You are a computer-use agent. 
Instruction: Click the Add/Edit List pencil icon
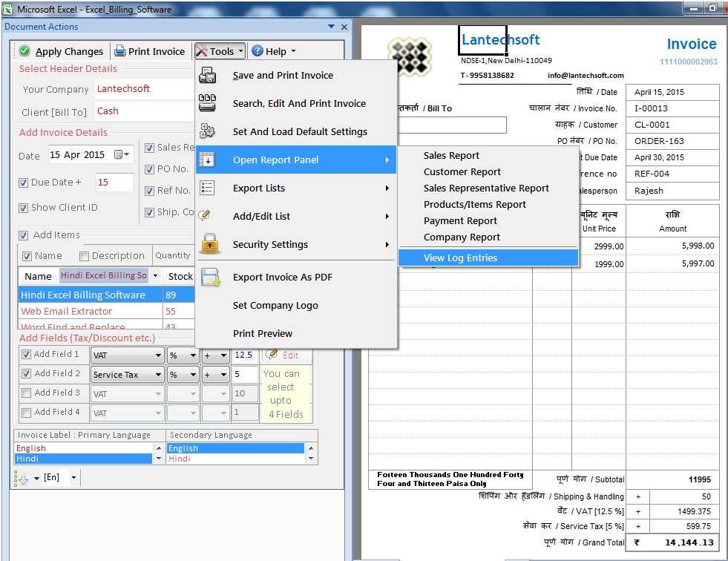204,215
